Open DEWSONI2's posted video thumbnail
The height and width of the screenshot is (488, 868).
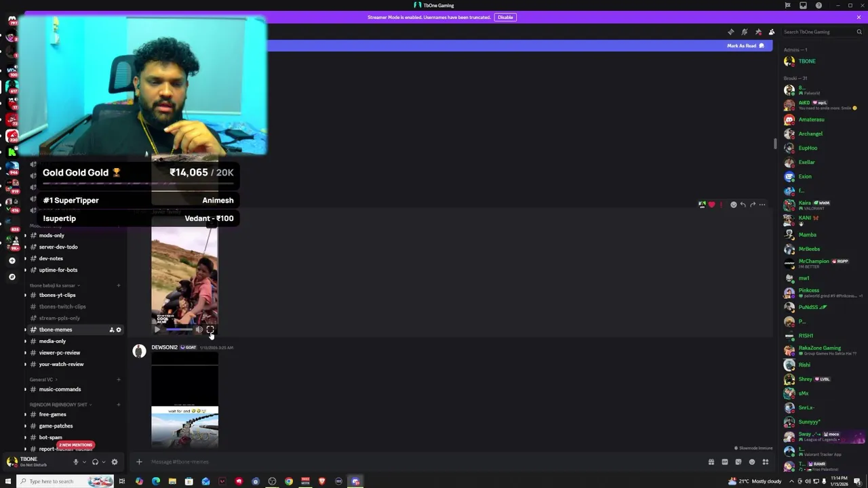pos(184,400)
